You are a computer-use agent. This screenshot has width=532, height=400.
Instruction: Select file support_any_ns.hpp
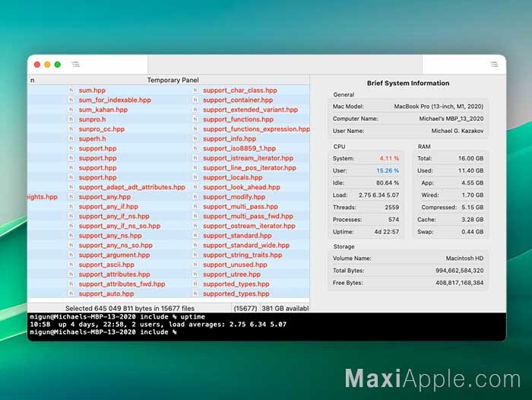click(x=110, y=236)
